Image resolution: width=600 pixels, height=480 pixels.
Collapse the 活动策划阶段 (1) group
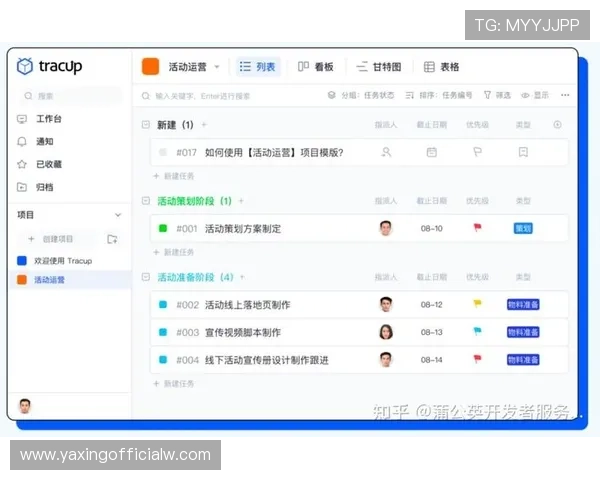[x=146, y=201]
